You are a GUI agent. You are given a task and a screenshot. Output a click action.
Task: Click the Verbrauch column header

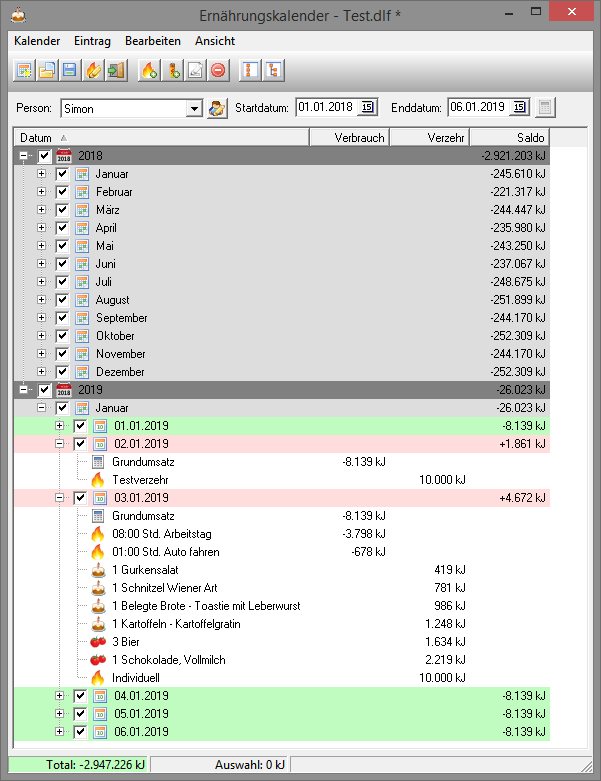[x=348, y=137]
